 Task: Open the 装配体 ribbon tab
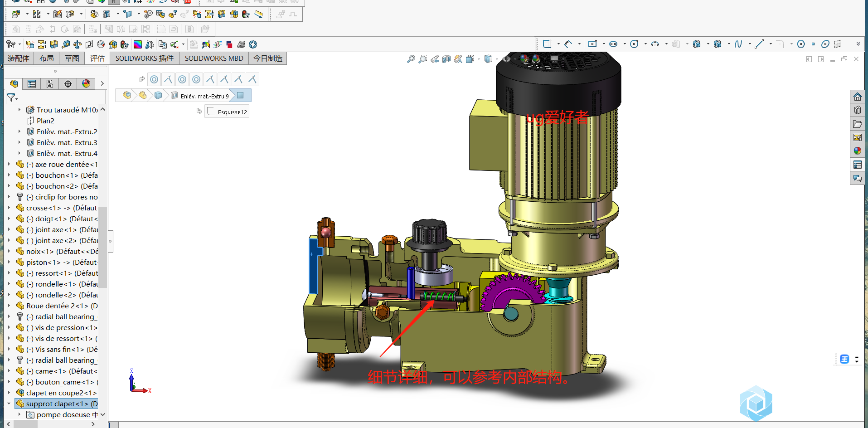click(x=19, y=58)
